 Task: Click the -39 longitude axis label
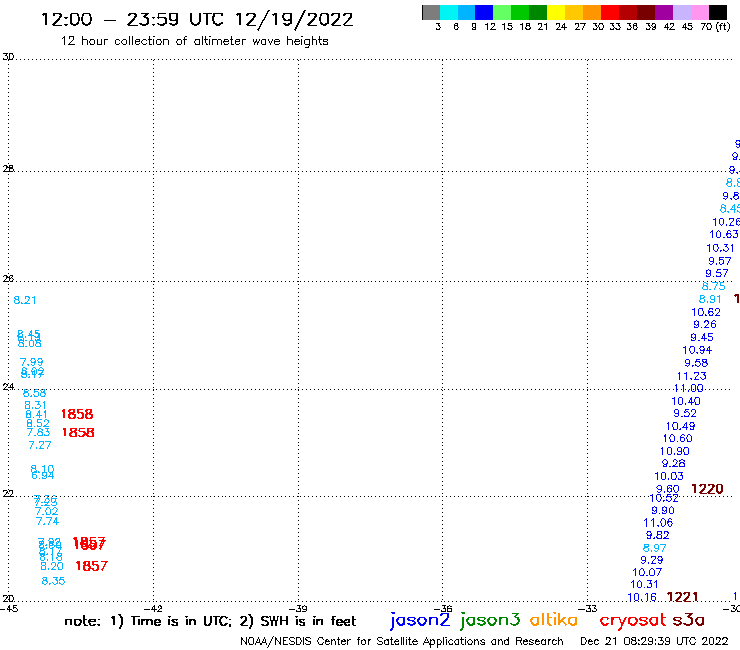(x=298, y=609)
